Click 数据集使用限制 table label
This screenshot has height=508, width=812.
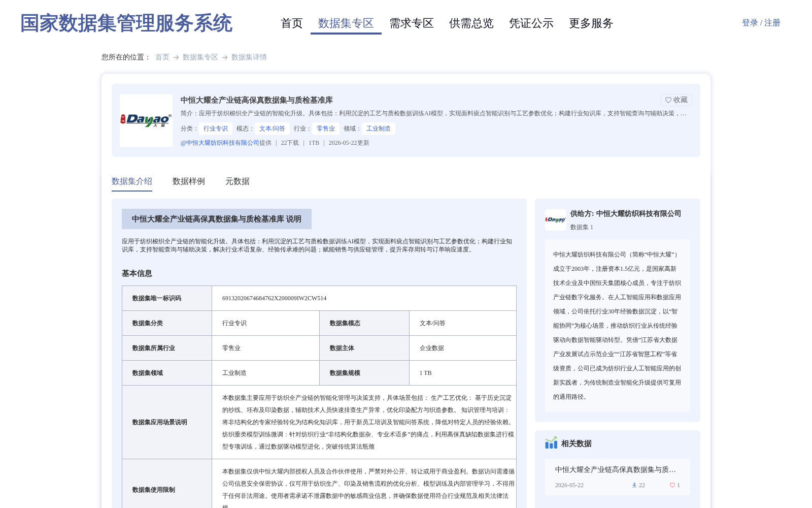click(154, 490)
